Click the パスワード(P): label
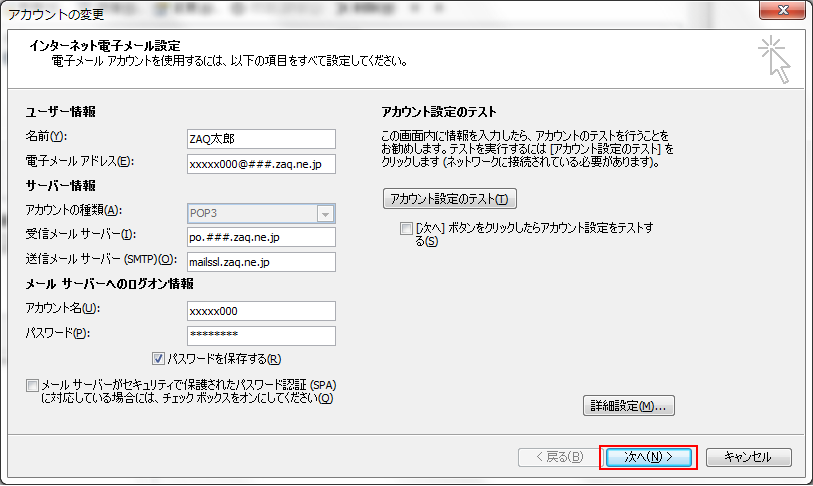 click(58, 333)
